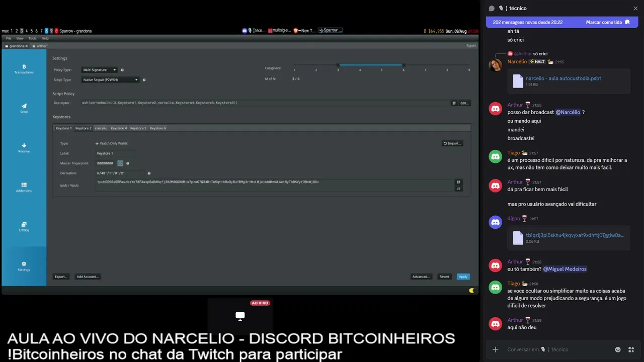Screen dimensions: 644x362
Task: Open the Help menu in Sparrow
Action: (45, 38)
